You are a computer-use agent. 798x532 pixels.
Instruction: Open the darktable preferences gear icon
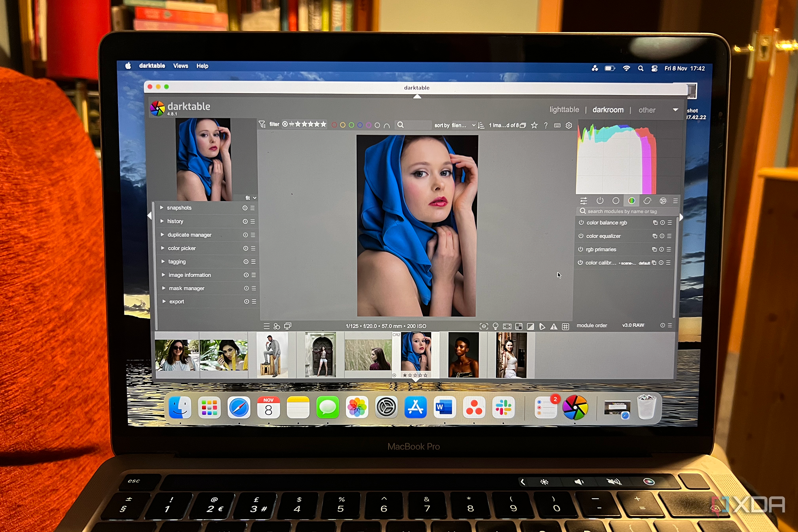(x=568, y=125)
